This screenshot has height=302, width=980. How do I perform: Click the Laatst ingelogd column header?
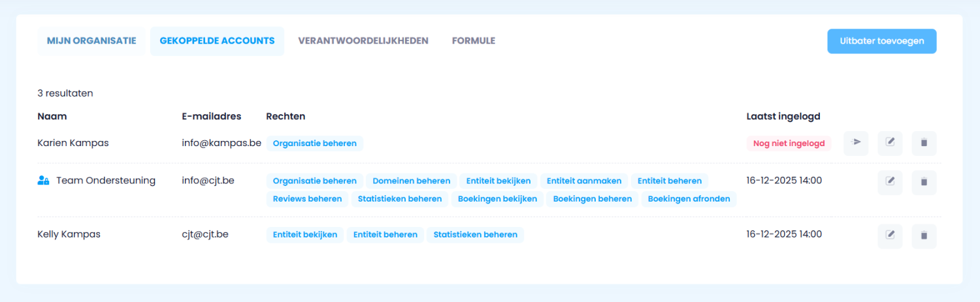pyautogui.click(x=783, y=116)
